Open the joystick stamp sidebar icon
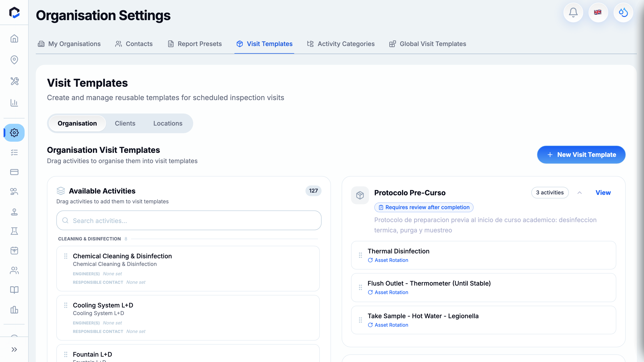644x362 pixels. coord(14,212)
